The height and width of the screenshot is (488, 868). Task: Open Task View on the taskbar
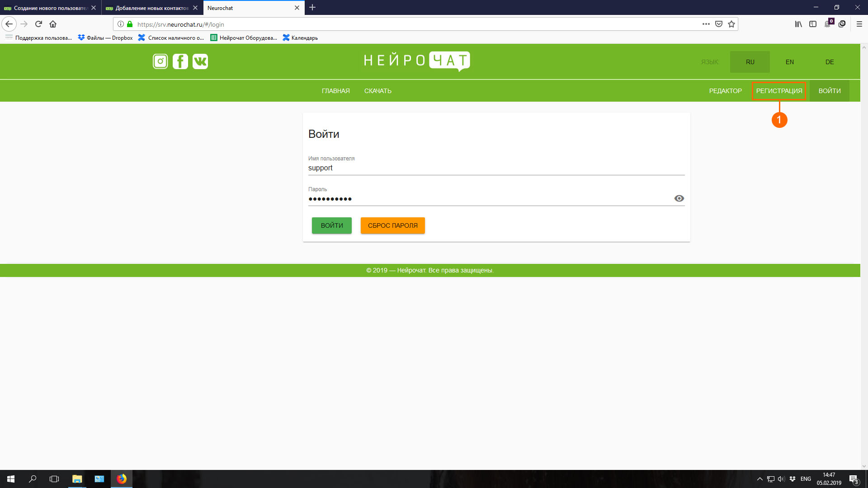(54, 479)
